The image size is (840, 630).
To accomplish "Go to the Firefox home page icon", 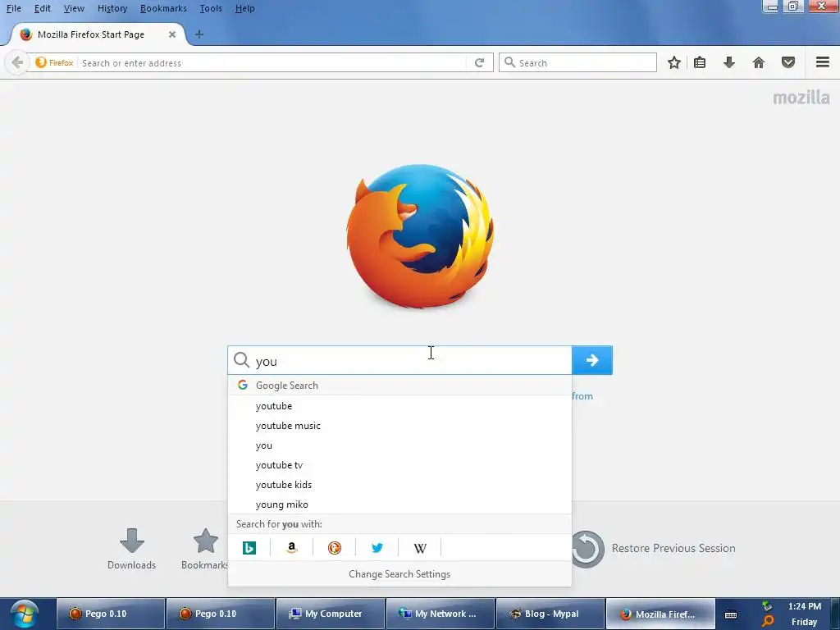I will (x=759, y=62).
